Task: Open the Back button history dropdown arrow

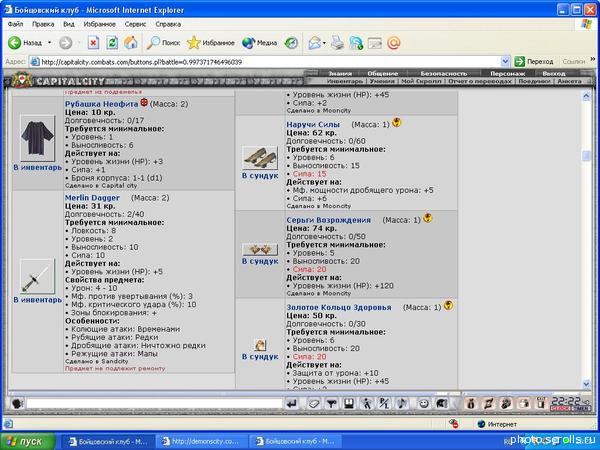Action: coord(49,43)
